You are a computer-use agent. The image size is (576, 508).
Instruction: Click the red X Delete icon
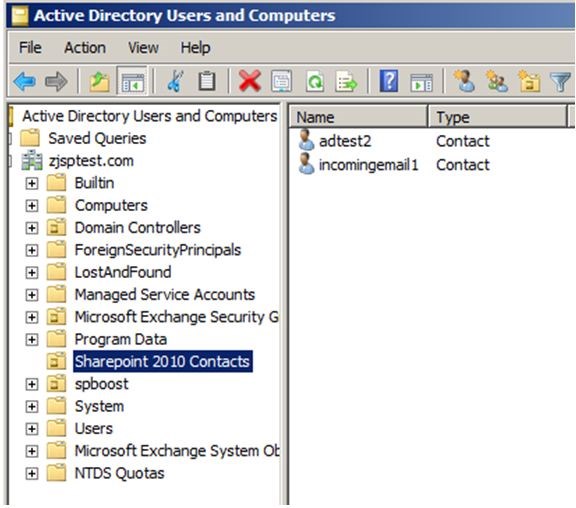[250, 81]
